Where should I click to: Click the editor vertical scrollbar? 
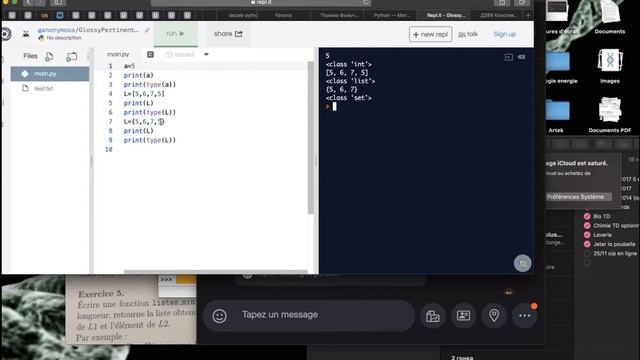[311, 138]
